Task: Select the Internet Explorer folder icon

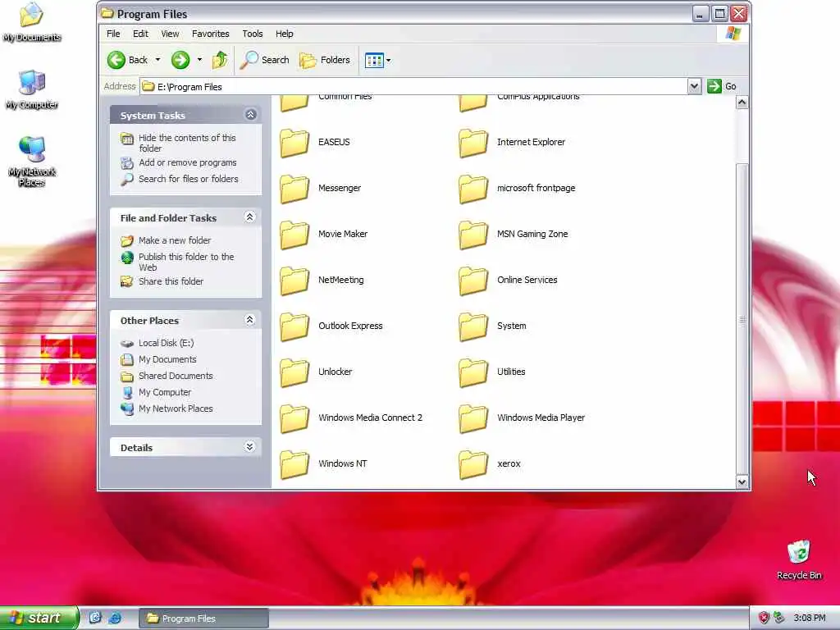Action: (x=473, y=143)
